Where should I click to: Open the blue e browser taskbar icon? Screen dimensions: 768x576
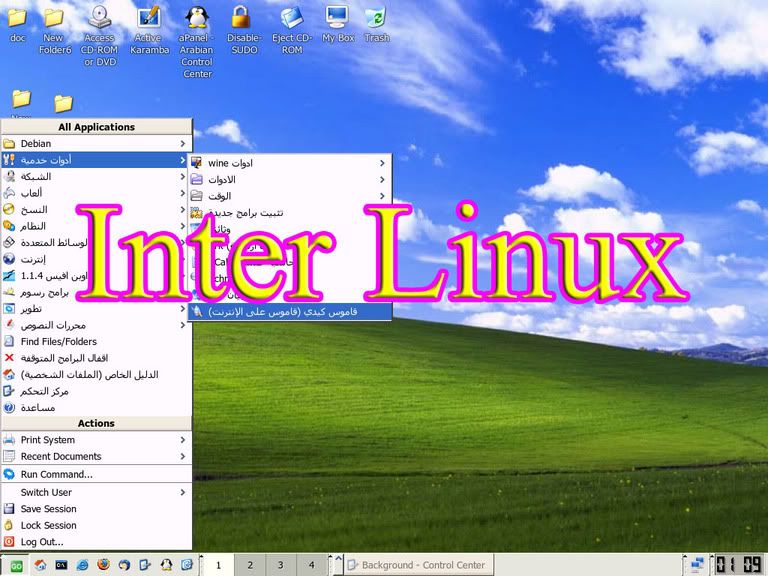82,565
